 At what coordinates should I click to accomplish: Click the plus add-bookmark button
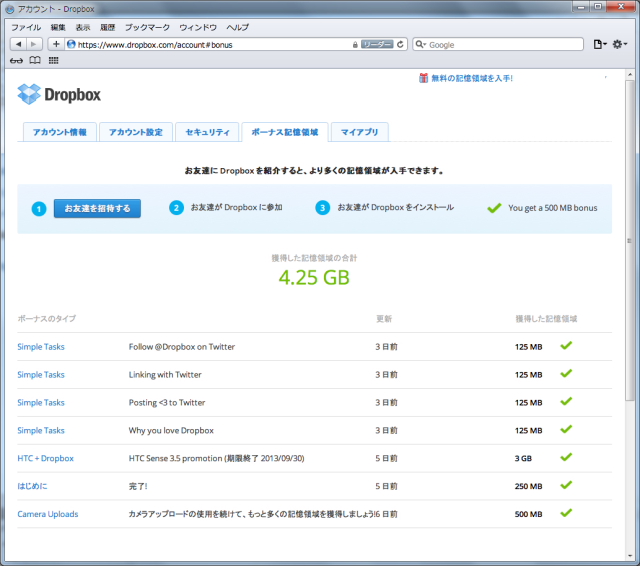(56, 44)
